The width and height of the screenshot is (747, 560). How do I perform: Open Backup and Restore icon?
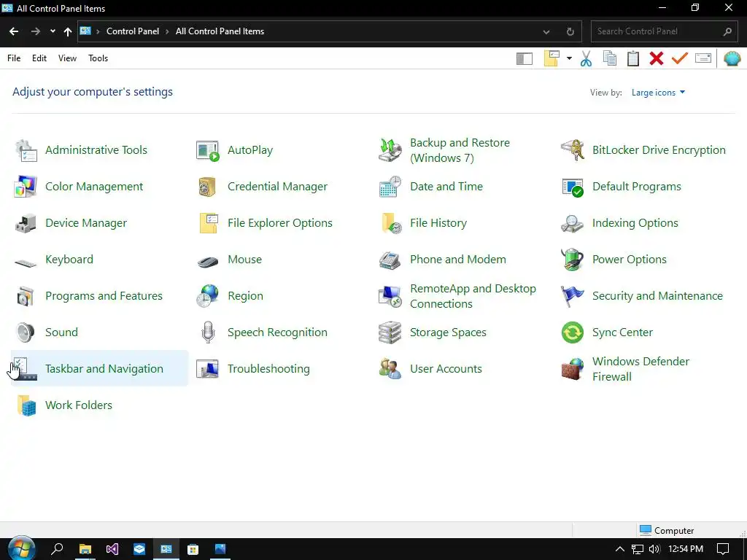390,150
